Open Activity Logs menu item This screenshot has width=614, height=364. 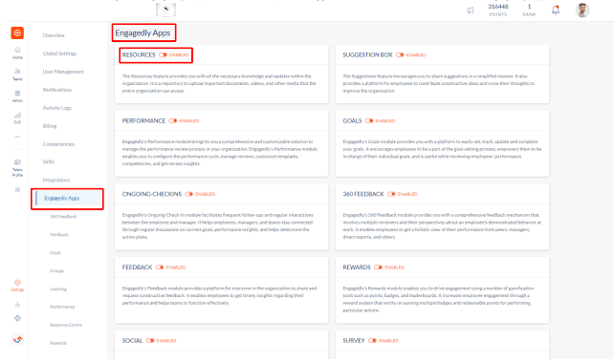point(57,108)
